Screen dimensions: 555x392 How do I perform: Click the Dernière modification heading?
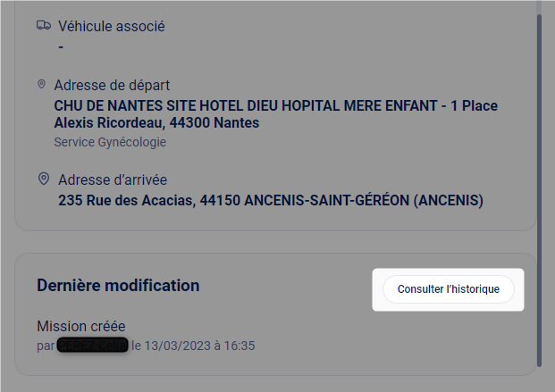pos(118,286)
